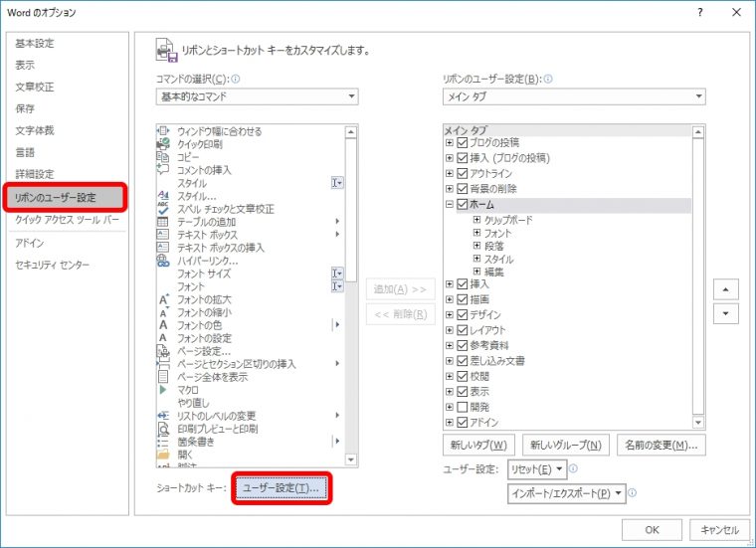The height and width of the screenshot is (548, 756).
Task: Toggle the 描画 tab checkbox
Action: coord(462,299)
